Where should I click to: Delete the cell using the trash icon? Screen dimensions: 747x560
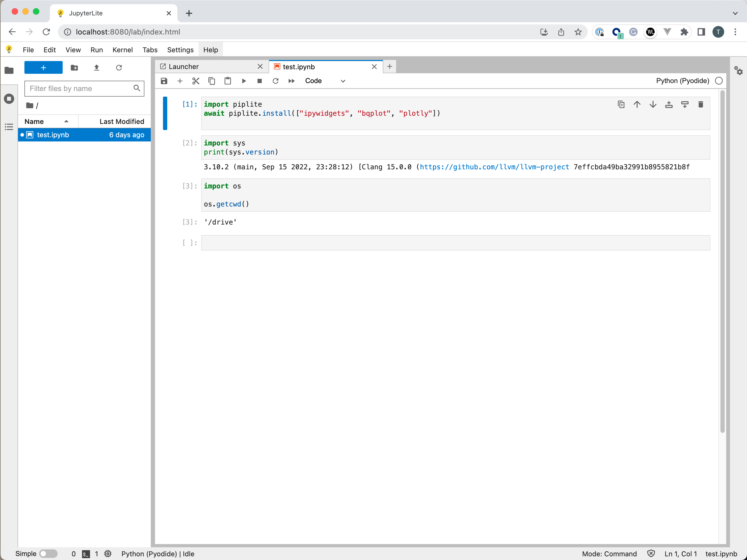click(700, 105)
